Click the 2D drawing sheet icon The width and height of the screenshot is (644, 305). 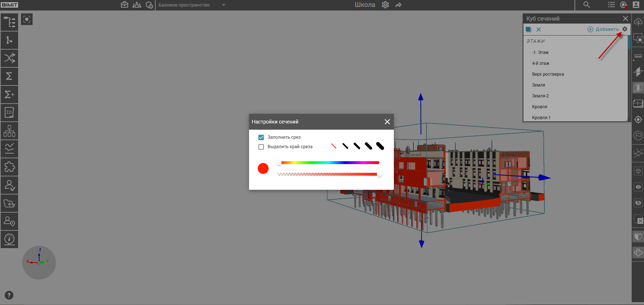9,113
